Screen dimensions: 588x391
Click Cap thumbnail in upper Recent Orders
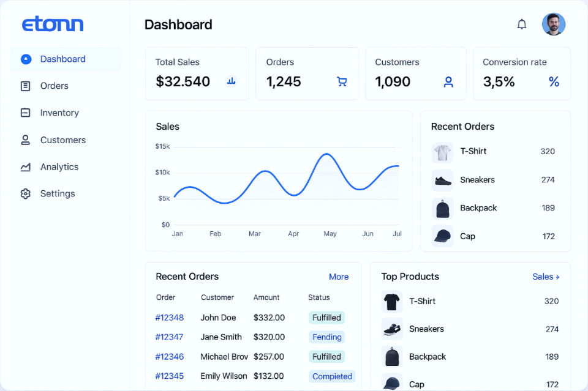442,236
